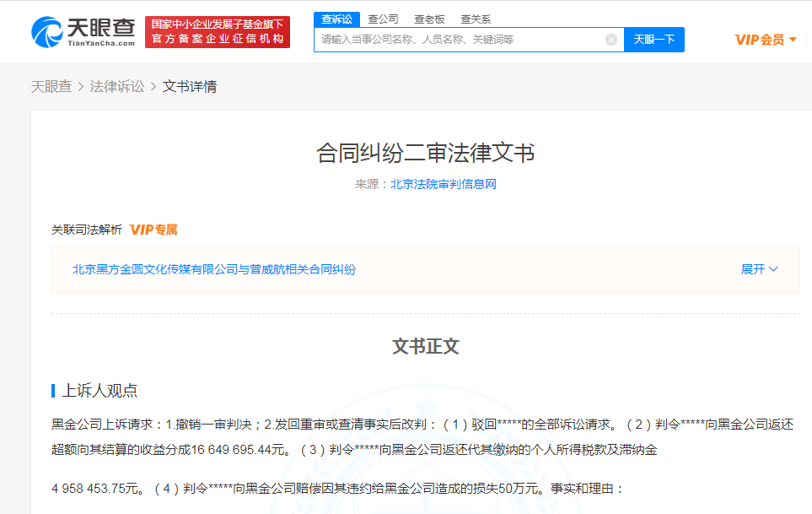Clear the search box with the X icon
Viewport: 812px width, 514px height.
[611, 40]
